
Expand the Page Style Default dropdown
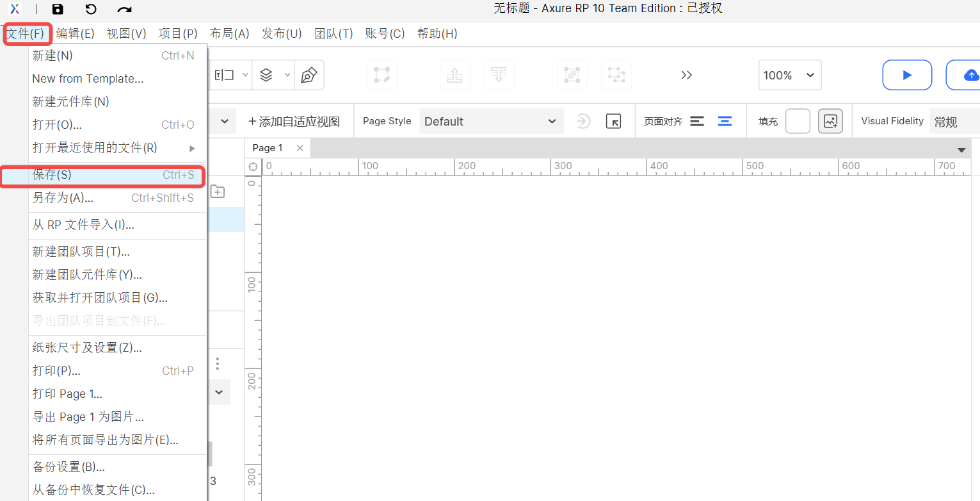[490, 121]
